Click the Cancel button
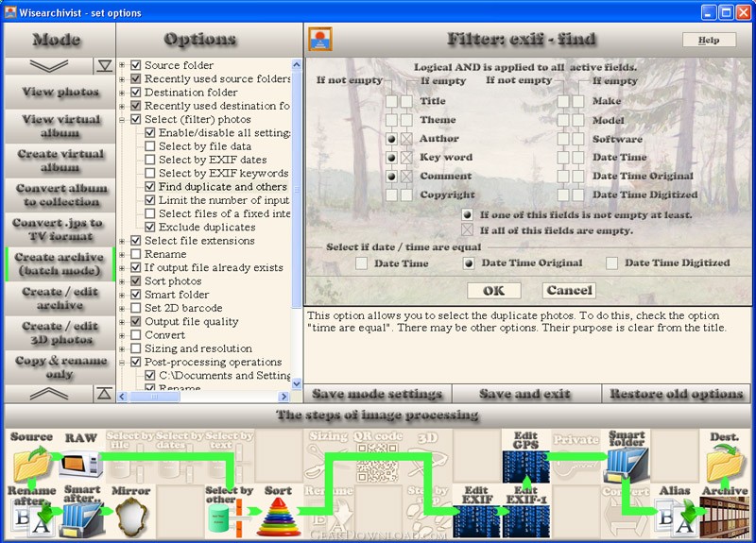Screen dimensions: 756x543 pyautogui.click(x=569, y=291)
